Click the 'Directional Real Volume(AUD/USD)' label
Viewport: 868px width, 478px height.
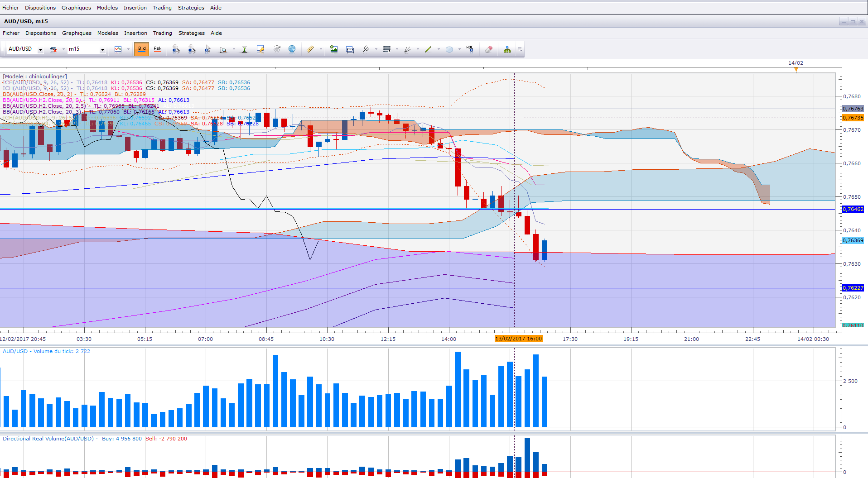48,439
